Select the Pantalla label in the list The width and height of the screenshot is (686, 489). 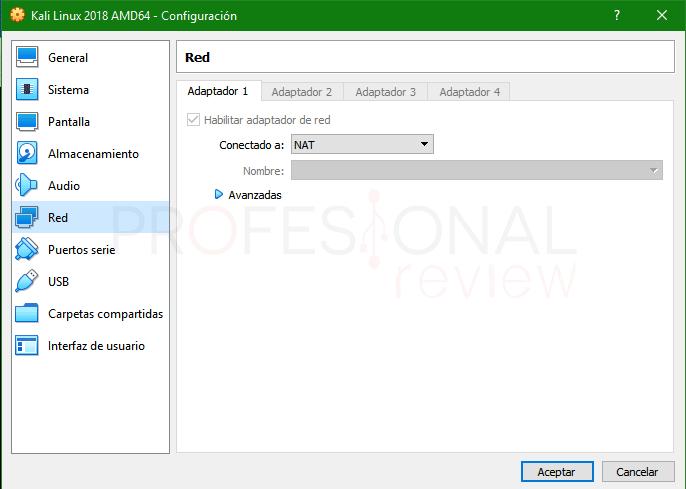pos(69,122)
